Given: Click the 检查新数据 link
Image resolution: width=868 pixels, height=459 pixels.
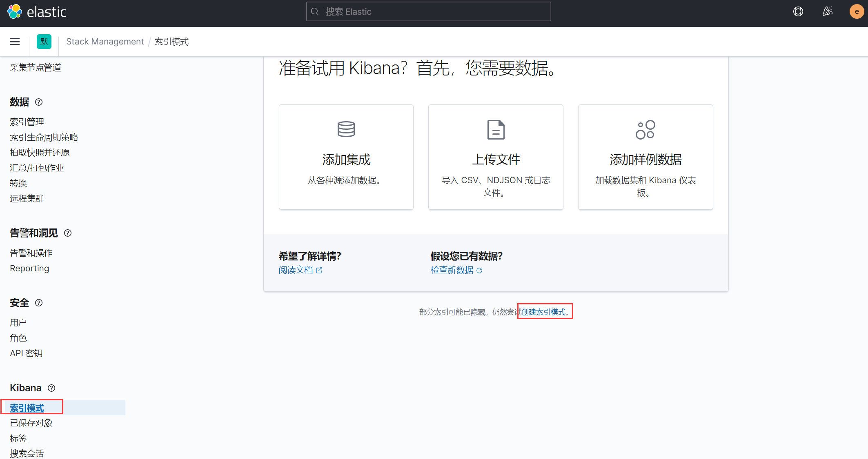Looking at the screenshot, I should click(452, 270).
